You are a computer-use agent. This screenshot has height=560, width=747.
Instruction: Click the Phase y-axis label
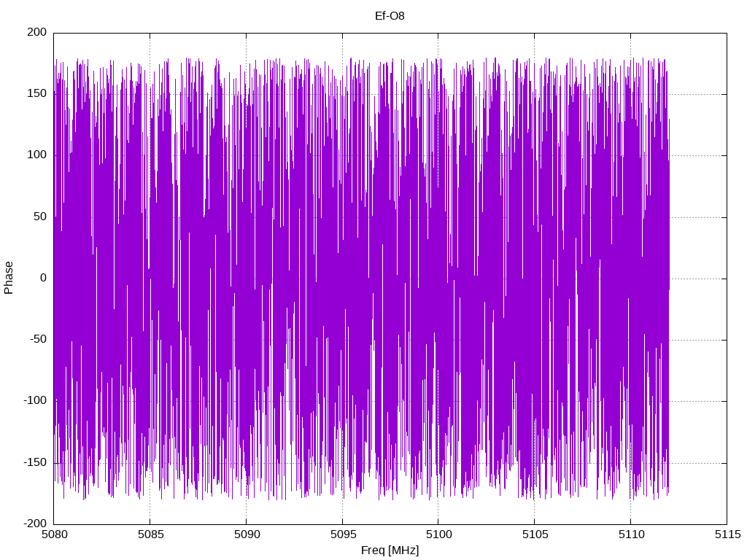(9, 278)
